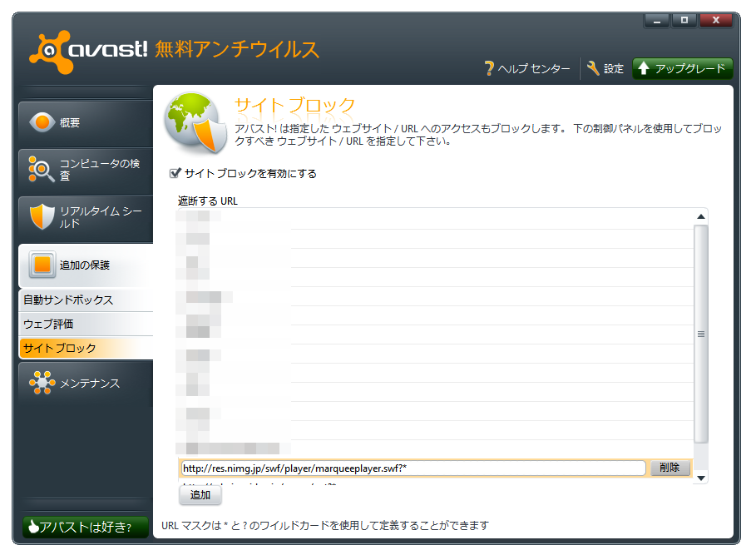Click the 遮断する URL label
756x560 pixels.
click(x=208, y=201)
